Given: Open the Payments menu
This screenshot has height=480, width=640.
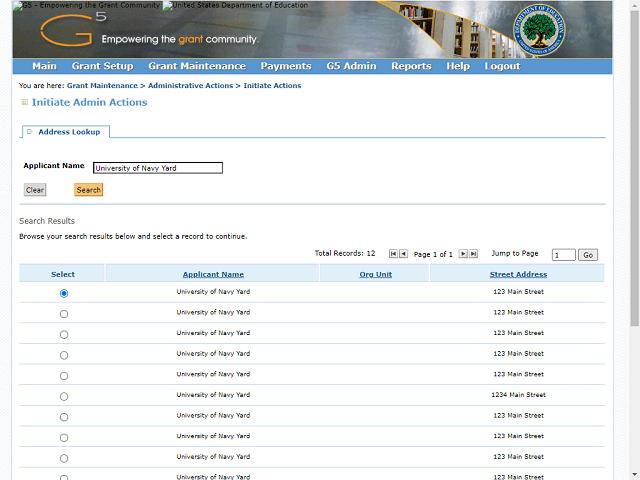Looking at the screenshot, I should [286, 66].
